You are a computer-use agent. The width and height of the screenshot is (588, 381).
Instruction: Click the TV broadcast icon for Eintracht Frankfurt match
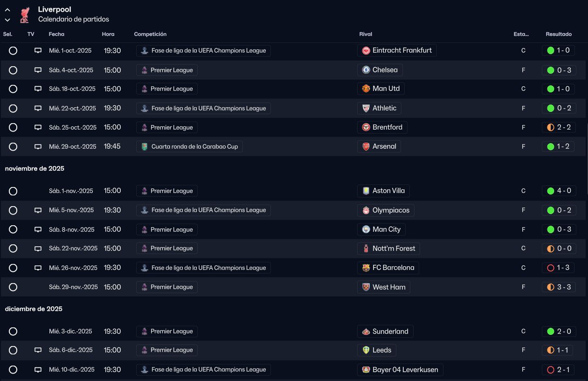(38, 50)
